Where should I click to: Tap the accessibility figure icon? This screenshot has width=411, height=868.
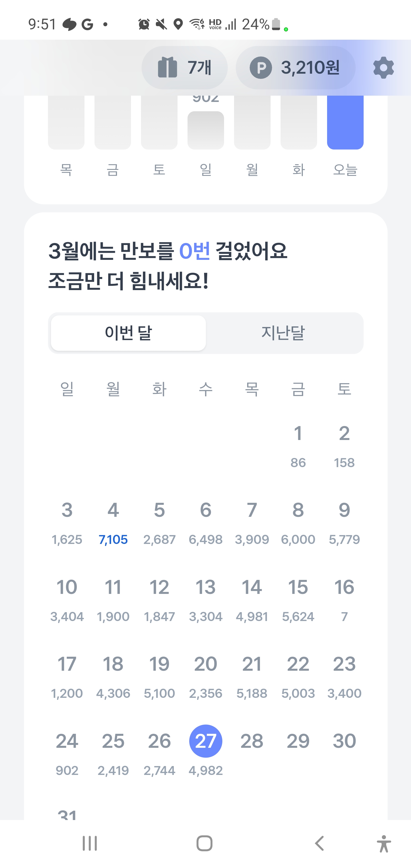click(384, 843)
